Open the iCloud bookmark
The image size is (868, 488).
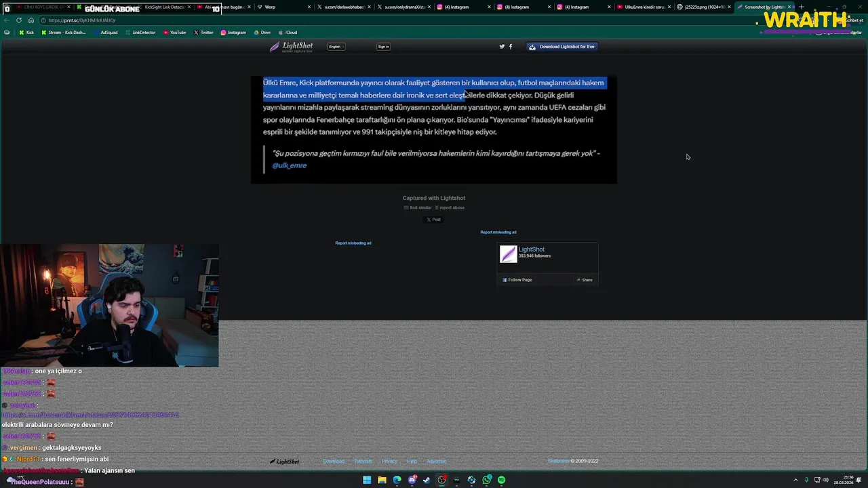tap(288, 33)
